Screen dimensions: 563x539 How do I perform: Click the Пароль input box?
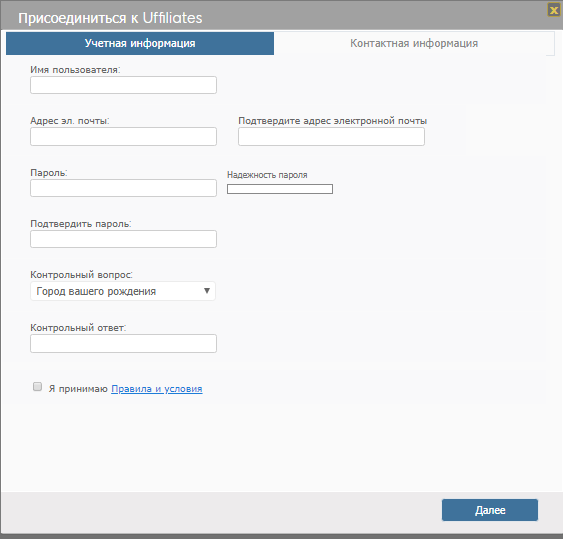click(124, 188)
